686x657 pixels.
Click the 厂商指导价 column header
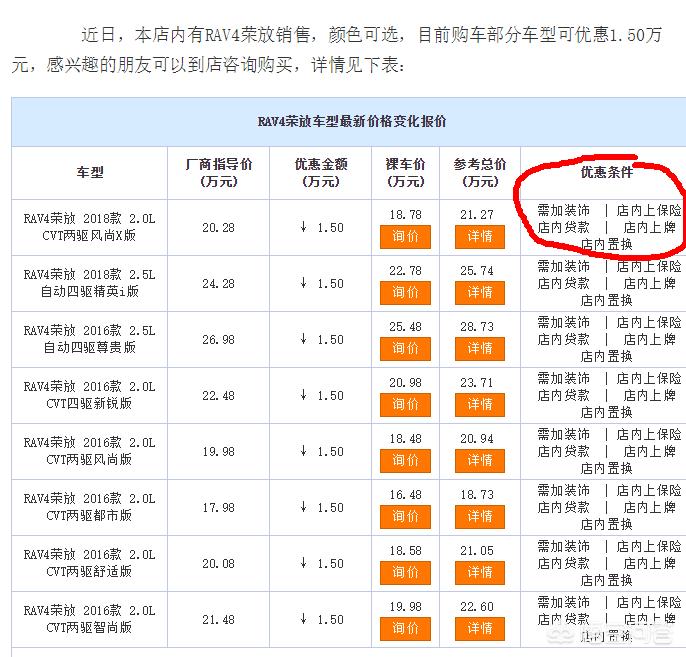[218, 173]
